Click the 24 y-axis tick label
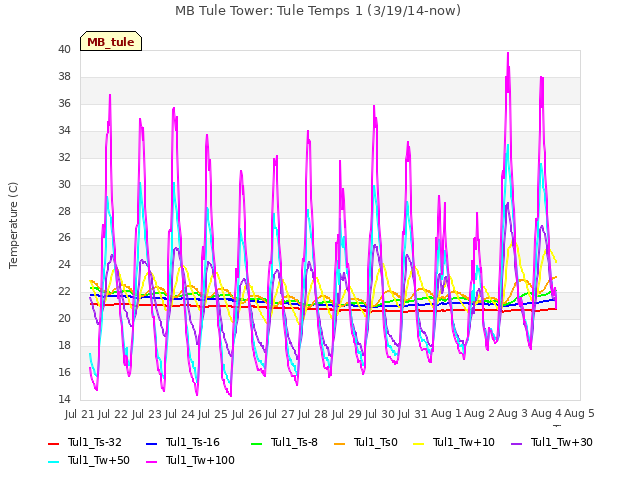Screen dimensions: 640x480 coord(64,264)
